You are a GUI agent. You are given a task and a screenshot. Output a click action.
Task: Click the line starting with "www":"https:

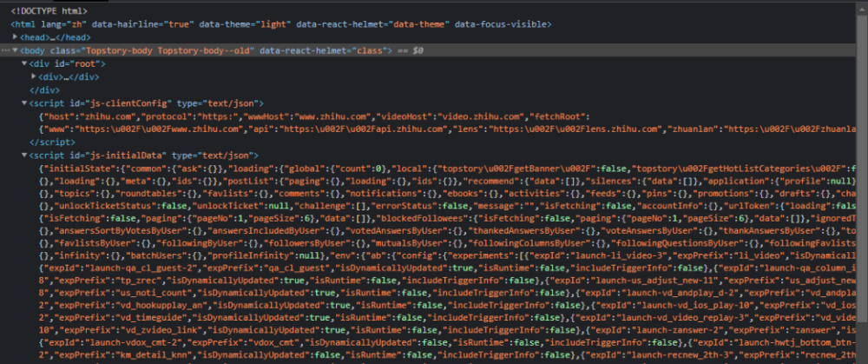point(447,129)
